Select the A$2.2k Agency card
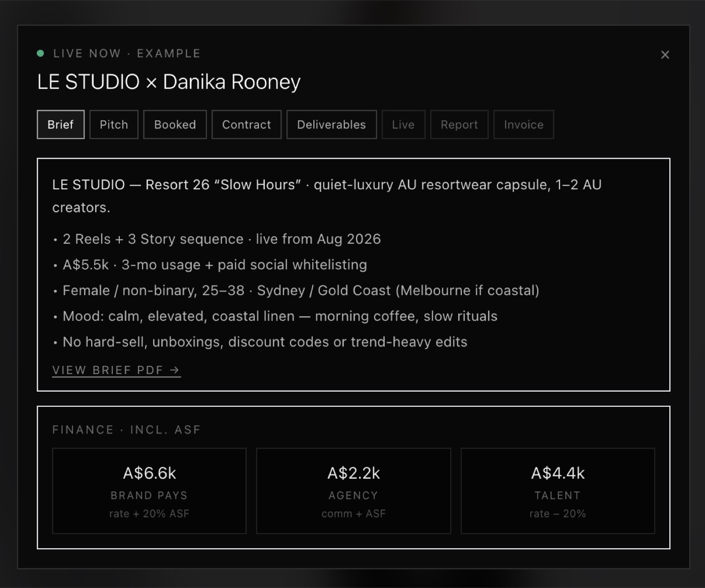705x588 pixels. coord(354,491)
